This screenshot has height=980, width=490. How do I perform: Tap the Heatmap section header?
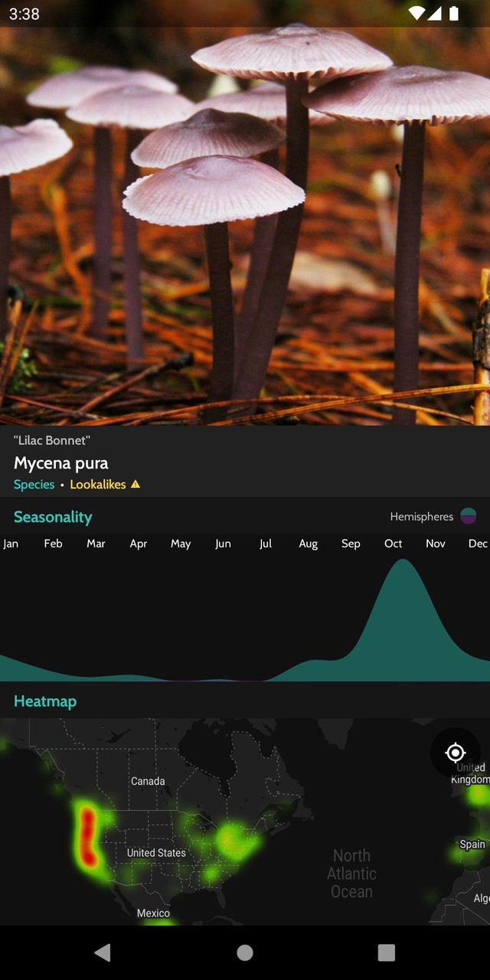click(x=45, y=701)
